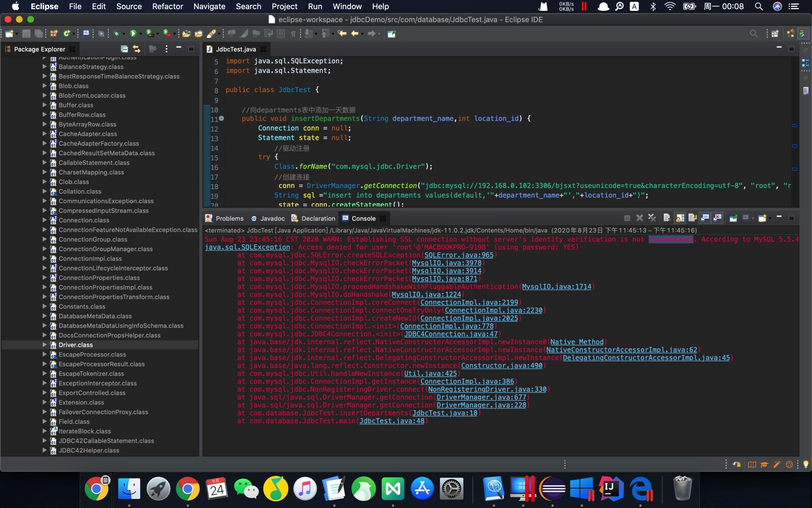
Task: Expand the EscapeProcessor.class tree node
Action: pos(45,354)
